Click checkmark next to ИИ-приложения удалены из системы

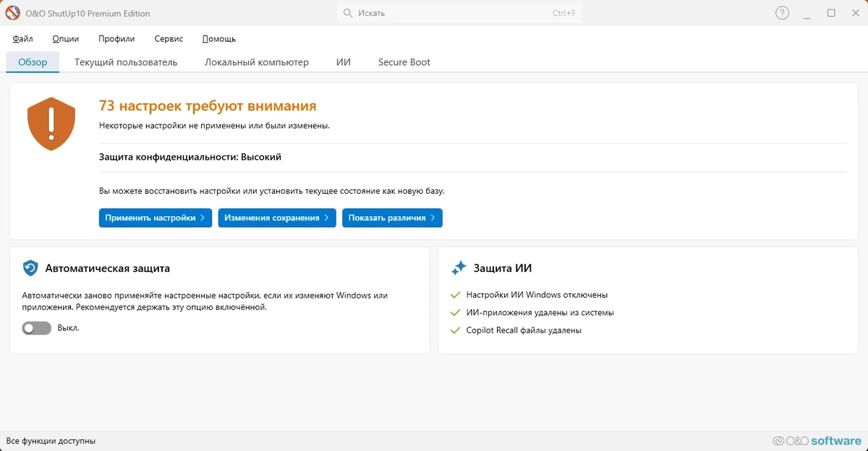coord(455,313)
